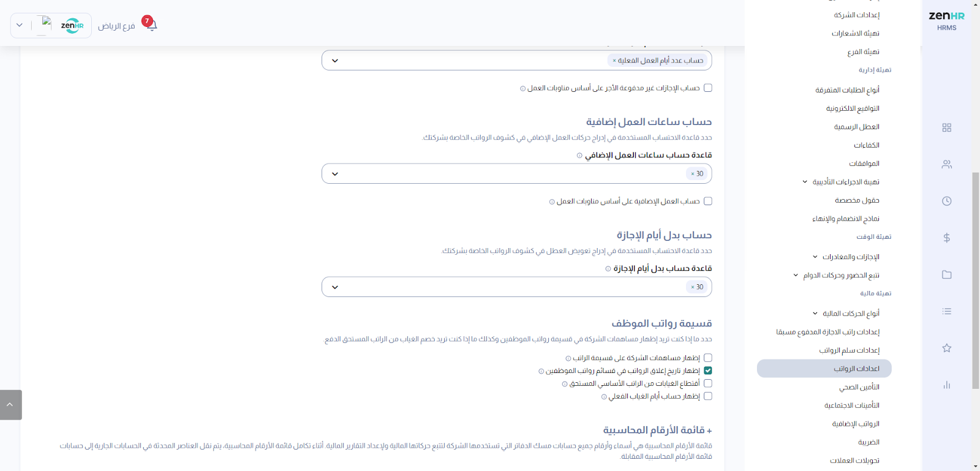Open the notifications bell icon
980x471 pixels.
(151, 24)
